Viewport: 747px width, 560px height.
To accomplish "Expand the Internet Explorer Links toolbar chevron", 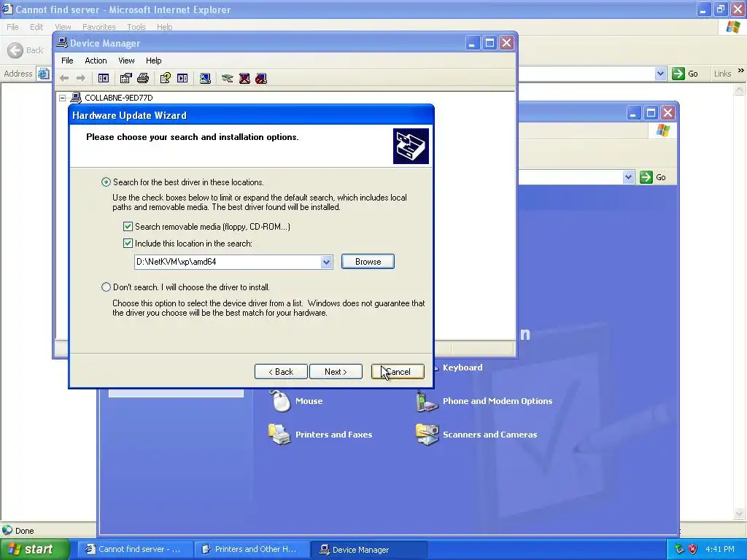I will [x=741, y=71].
